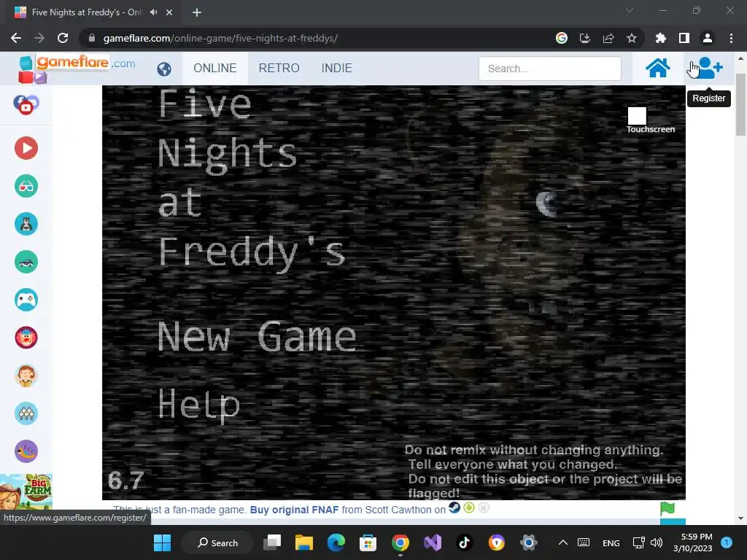Click the page scrollbar down arrow
The height and width of the screenshot is (560, 747).
coord(740,518)
